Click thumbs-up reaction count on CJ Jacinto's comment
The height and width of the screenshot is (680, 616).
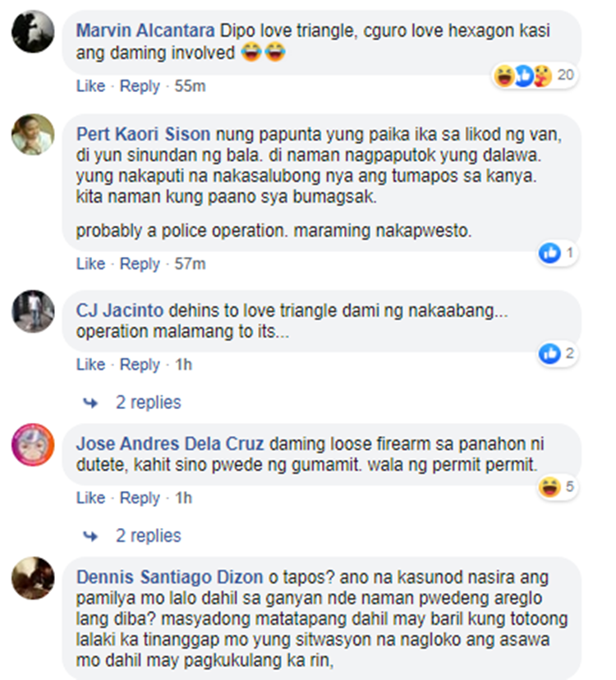point(558,353)
